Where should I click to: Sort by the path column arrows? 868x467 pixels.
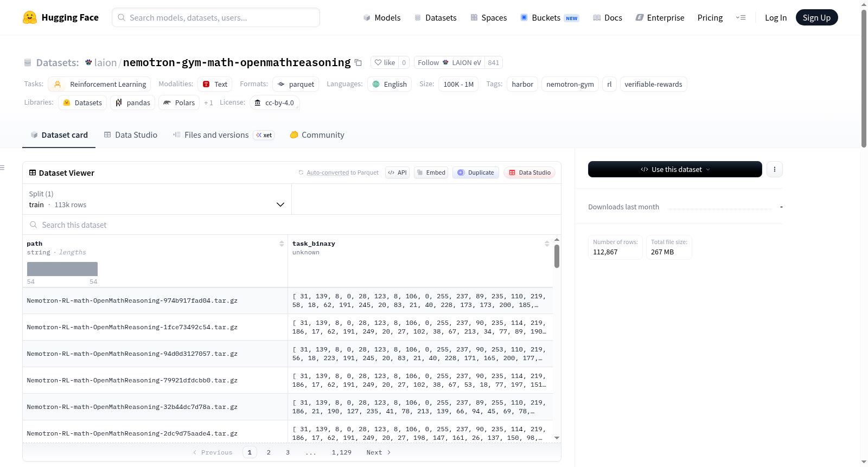point(282,244)
